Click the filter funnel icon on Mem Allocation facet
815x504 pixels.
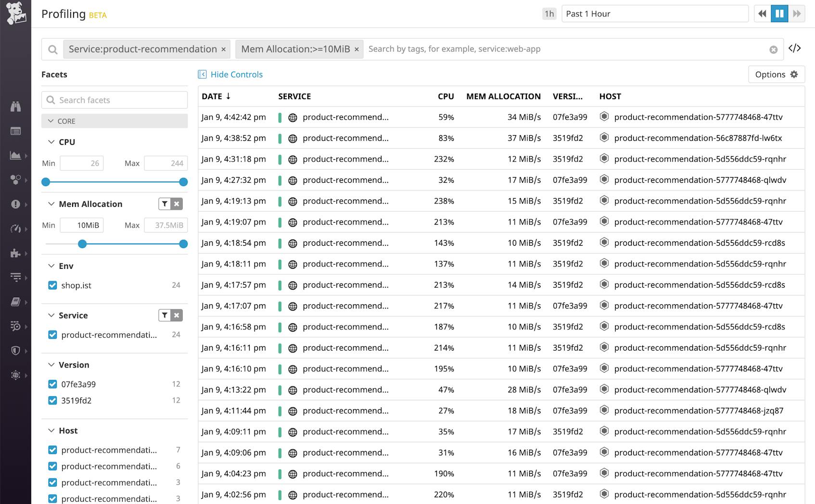point(164,204)
